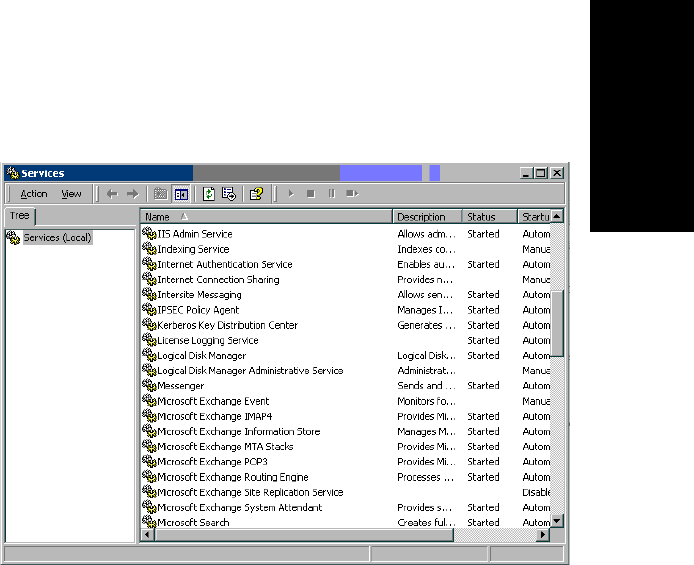Click the horizontal scrollbar thumb
Viewport: 694px width, 565px height.
[x=304, y=535]
